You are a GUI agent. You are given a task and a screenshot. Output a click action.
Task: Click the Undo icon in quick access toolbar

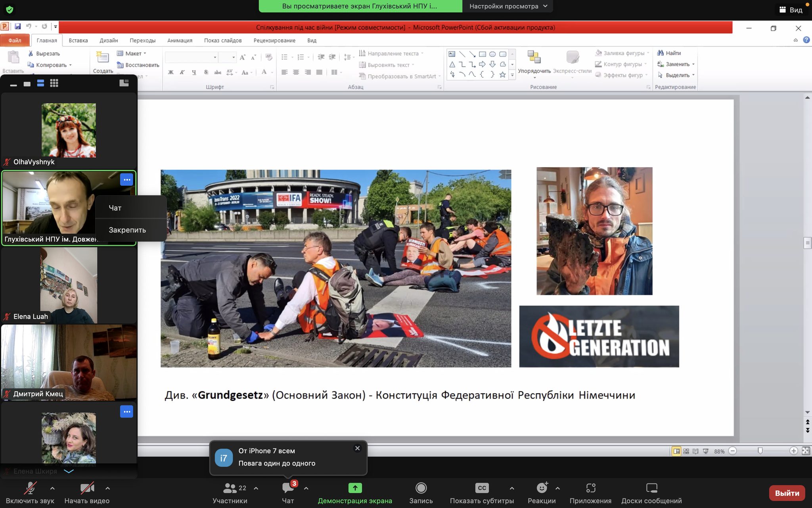pos(29,27)
